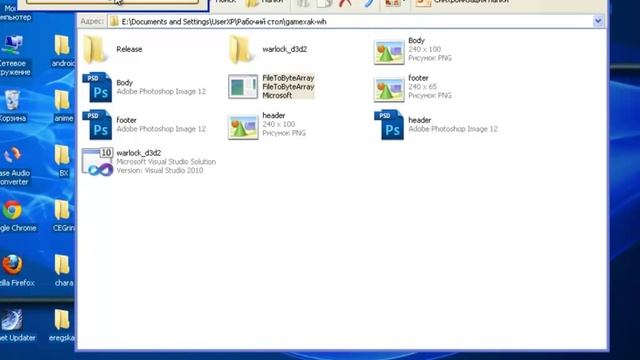The width and height of the screenshot is (640, 360).
Task: Select the warlock_d3d2 Visual Studio Solution
Action: 149,162
